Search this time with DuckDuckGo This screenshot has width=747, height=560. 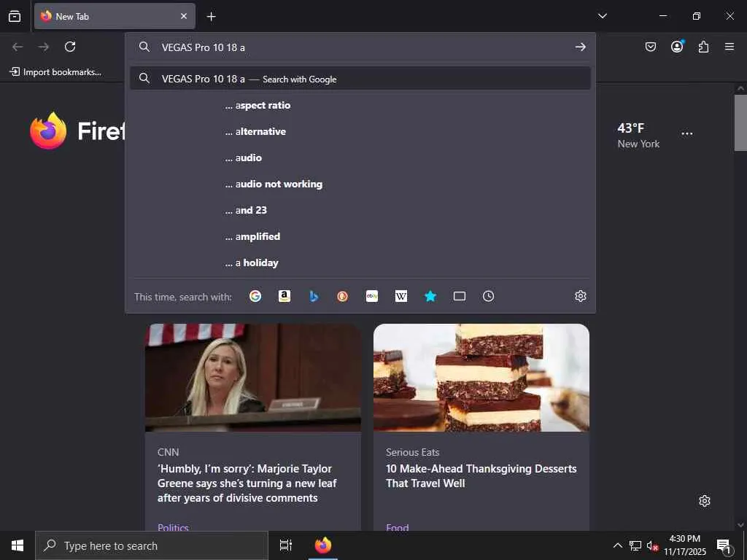pos(343,296)
